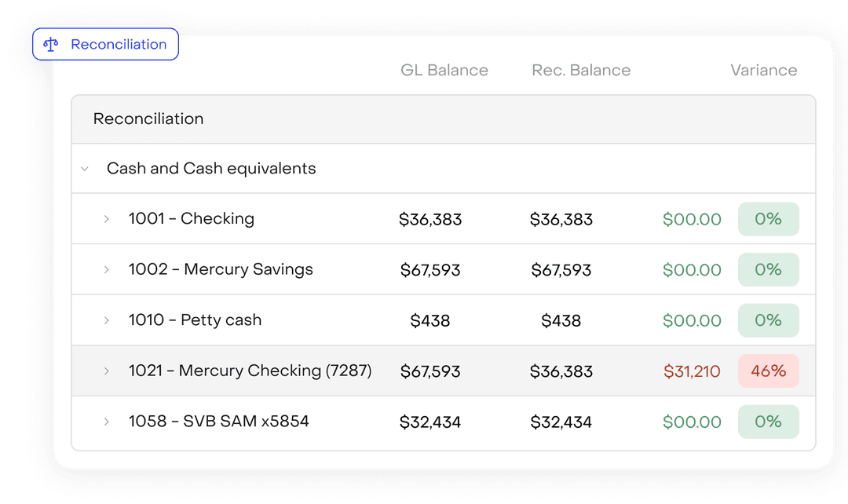
Task: Select the 1058 – SVB SAM x5854 account
Action: [218, 422]
